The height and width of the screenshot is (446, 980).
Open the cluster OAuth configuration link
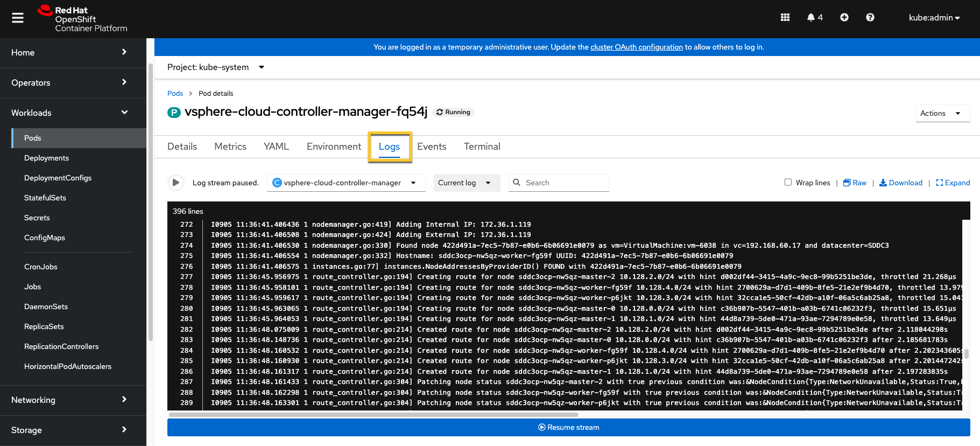click(637, 47)
